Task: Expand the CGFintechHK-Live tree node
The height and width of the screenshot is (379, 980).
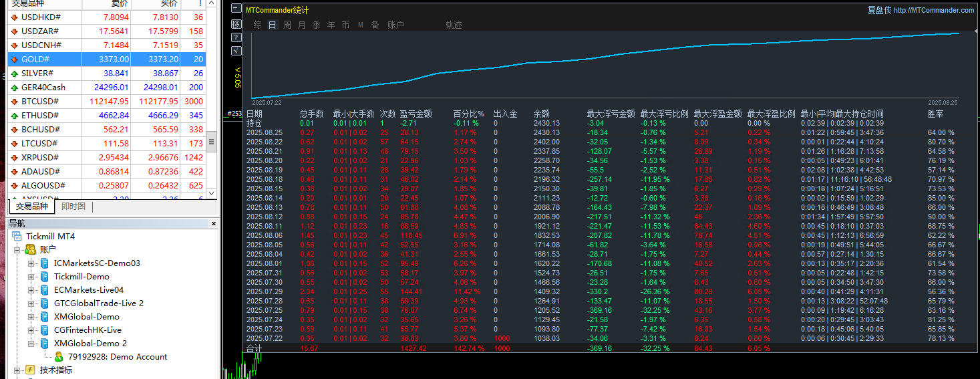Action: click(31, 330)
